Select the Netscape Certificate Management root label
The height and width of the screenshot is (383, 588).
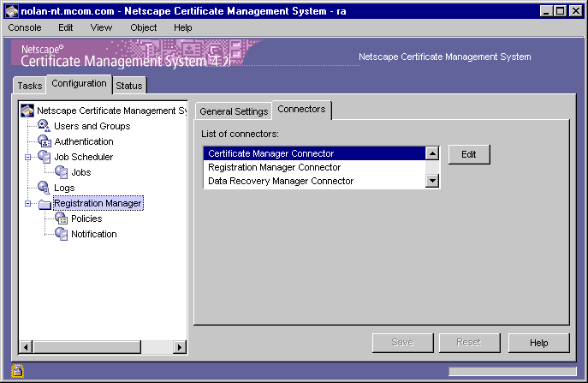111,111
